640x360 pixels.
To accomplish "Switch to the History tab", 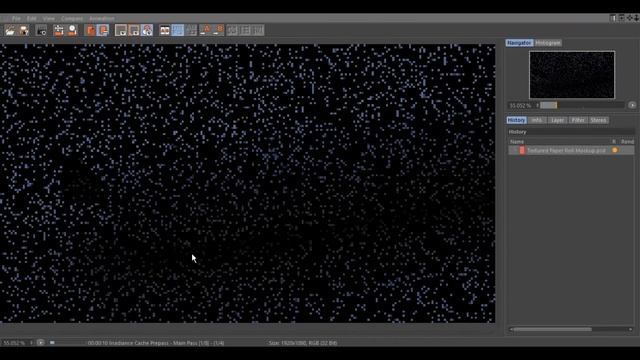I will coord(516,120).
